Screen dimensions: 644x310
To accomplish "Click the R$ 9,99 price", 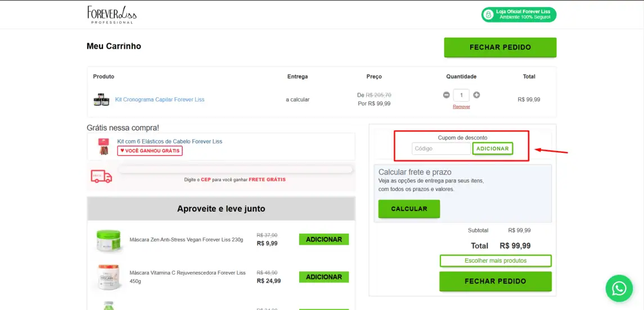I will pyautogui.click(x=267, y=243).
